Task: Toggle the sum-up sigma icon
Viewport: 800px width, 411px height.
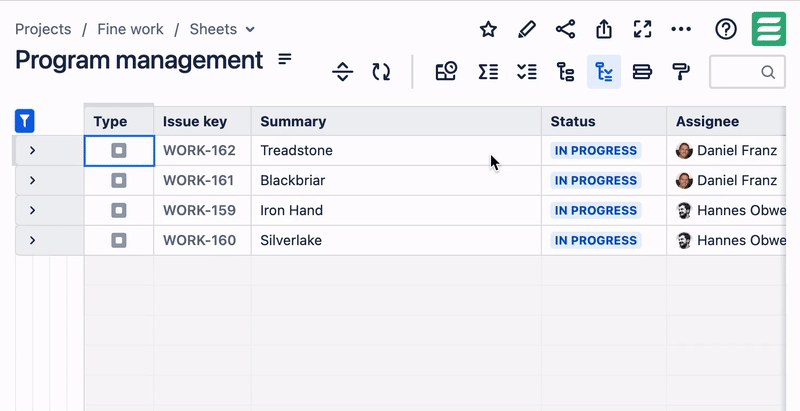Action: (488, 72)
